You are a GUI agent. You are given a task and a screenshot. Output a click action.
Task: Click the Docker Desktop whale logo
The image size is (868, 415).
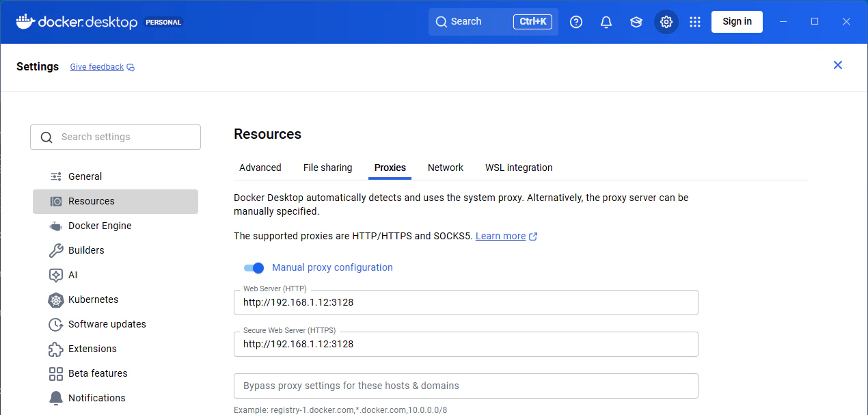pos(25,22)
